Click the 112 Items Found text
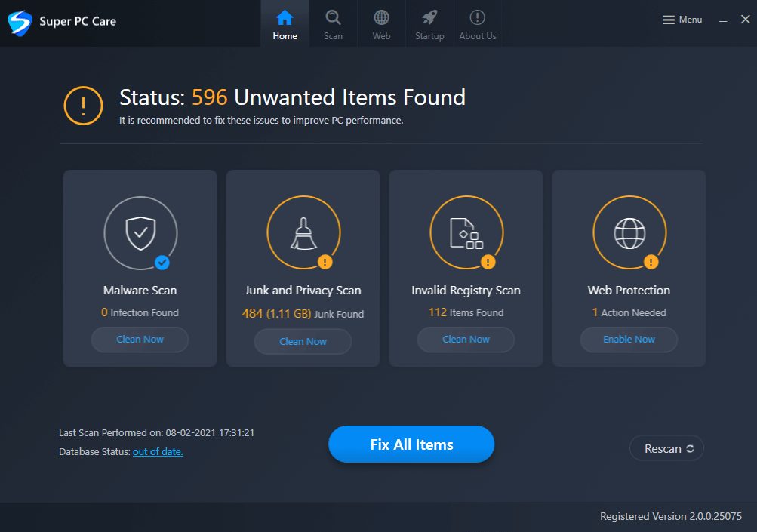The image size is (757, 532). (x=466, y=313)
